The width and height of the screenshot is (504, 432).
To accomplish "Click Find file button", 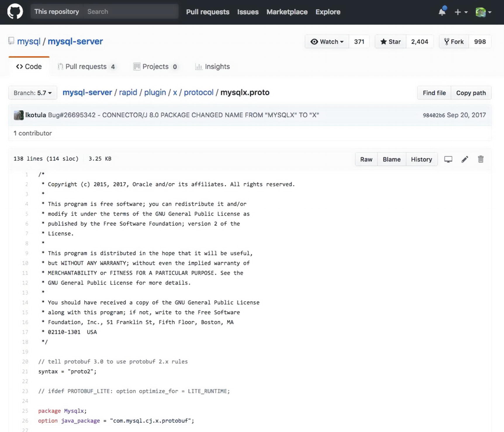I will (x=434, y=93).
